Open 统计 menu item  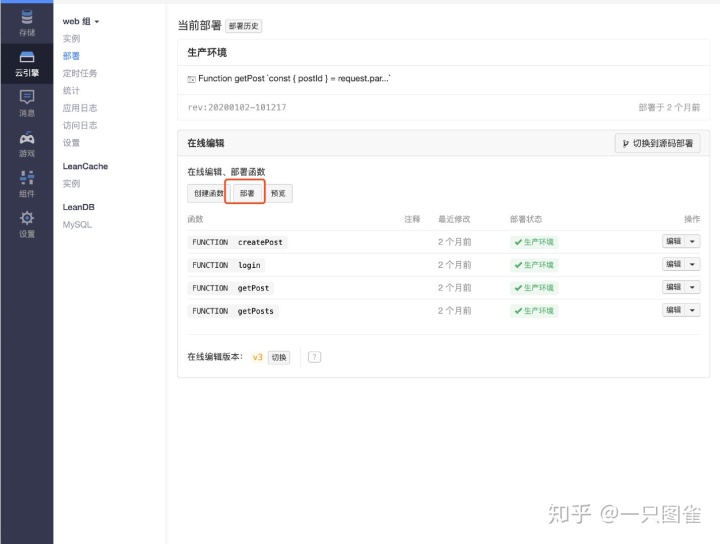tap(71, 91)
